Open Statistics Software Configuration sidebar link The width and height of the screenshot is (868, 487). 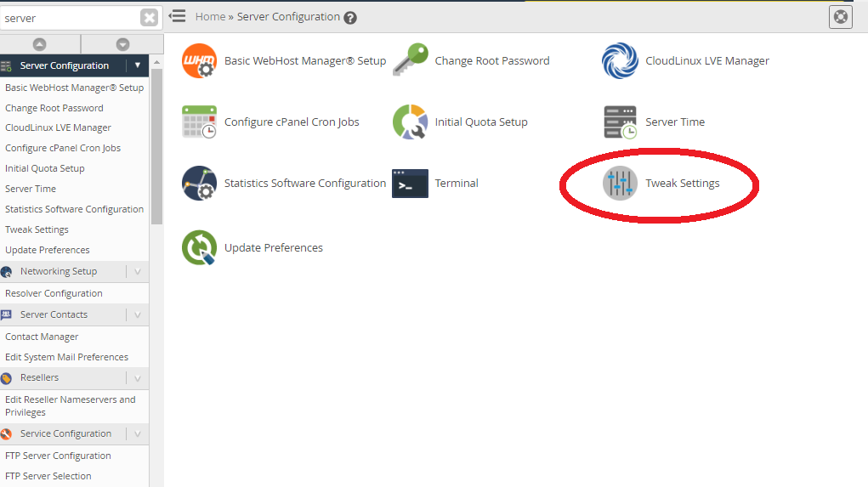click(74, 209)
